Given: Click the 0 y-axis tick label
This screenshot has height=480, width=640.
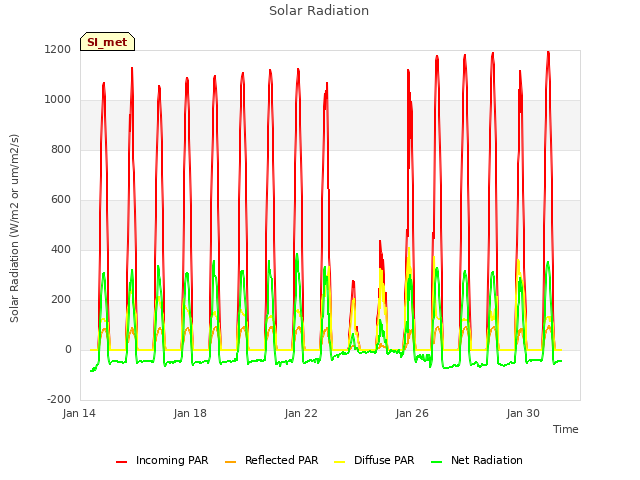Looking at the screenshot, I should point(68,350).
